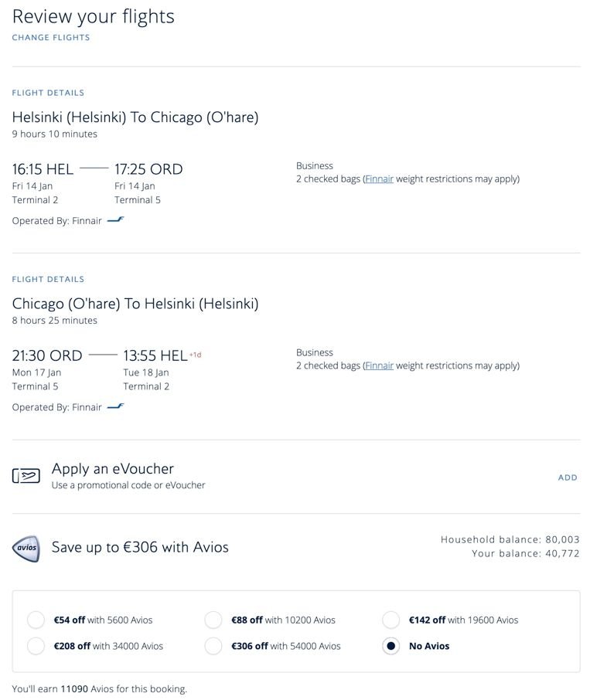Click the Household balance 80,003 text
The image size is (607, 700).
510,539
